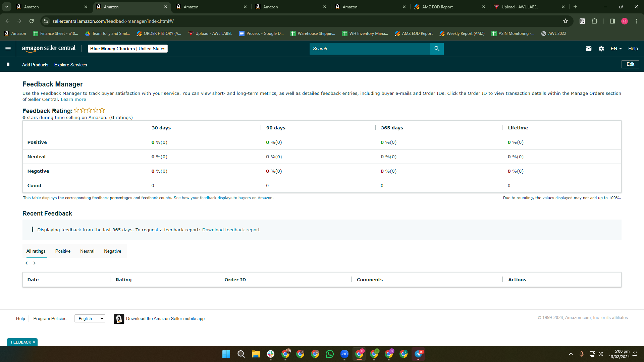Click Explore Services link
644x362 pixels.
click(71, 65)
